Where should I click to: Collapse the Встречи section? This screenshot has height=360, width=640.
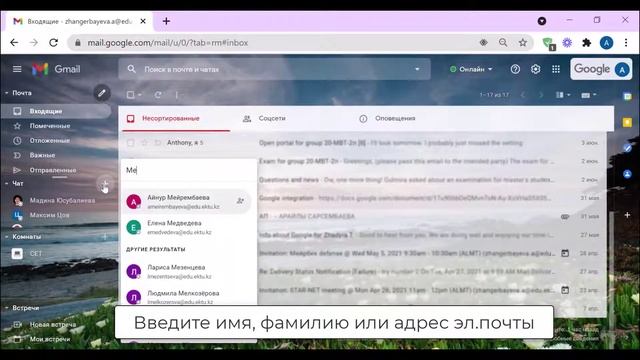click(7, 308)
